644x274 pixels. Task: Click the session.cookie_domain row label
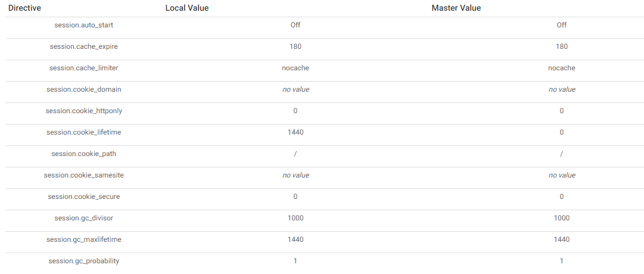click(84, 89)
